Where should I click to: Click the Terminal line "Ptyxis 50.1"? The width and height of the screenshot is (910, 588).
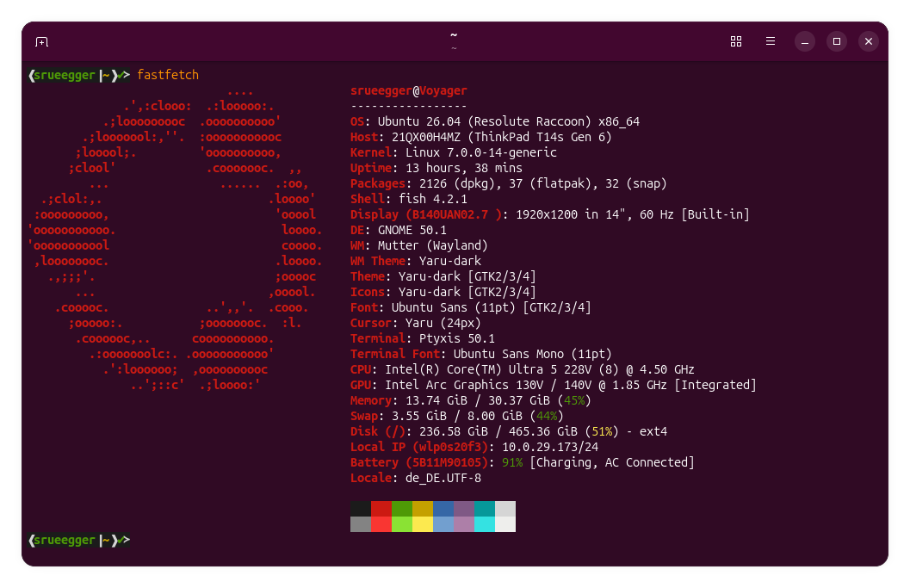457,339
